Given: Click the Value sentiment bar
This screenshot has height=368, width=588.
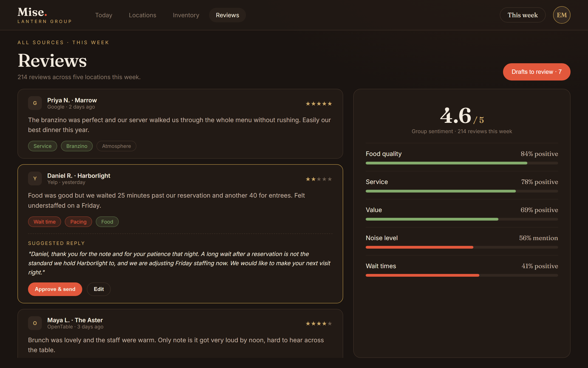Looking at the screenshot, I should pyautogui.click(x=462, y=219).
